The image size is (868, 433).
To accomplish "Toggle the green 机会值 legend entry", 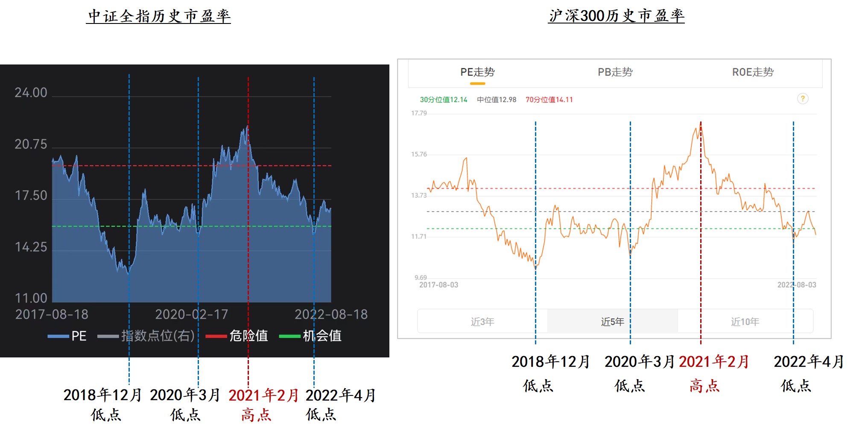I will coord(310,336).
